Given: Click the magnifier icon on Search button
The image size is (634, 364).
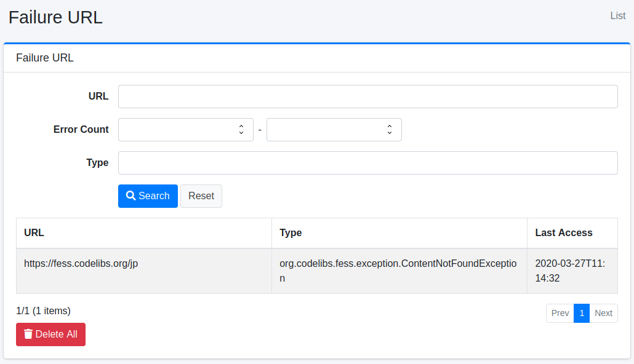Looking at the screenshot, I should tap(130, 196).
